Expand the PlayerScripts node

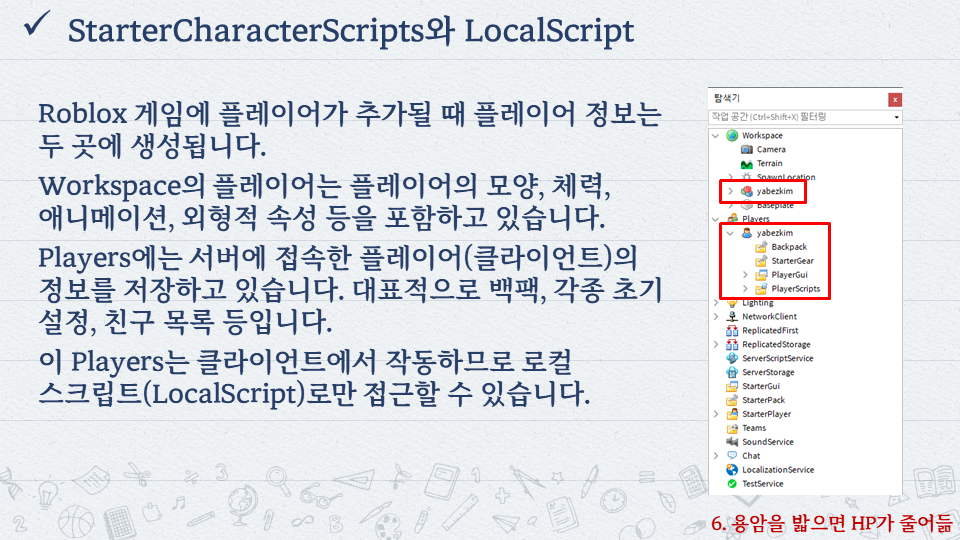[x=745, y=289]
